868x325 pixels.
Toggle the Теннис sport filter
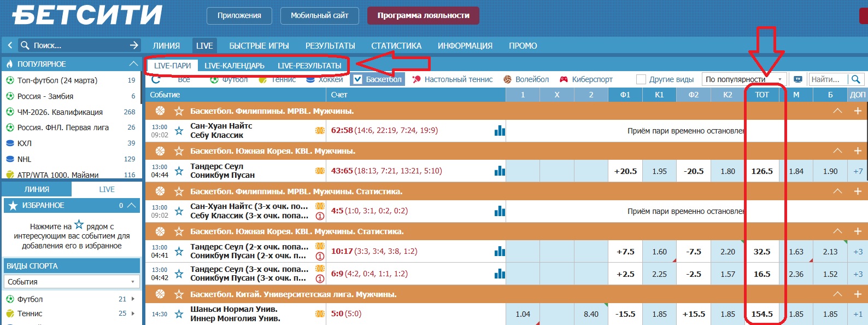point(277,79)
